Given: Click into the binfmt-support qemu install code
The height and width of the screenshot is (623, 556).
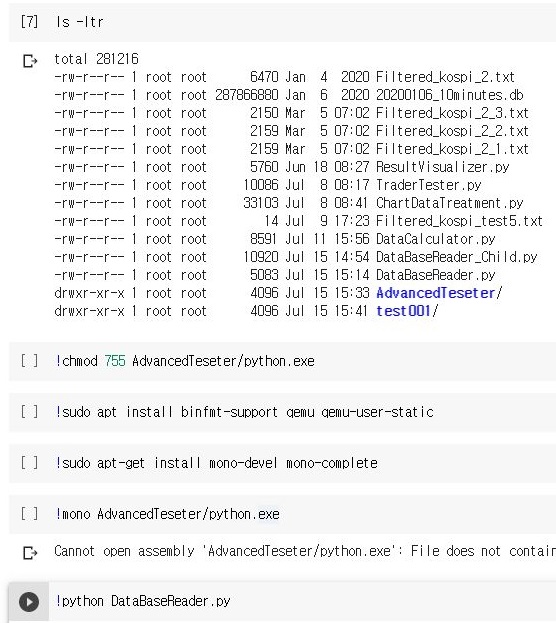Looking at the screenshot, I should click(x=244, y=412).
